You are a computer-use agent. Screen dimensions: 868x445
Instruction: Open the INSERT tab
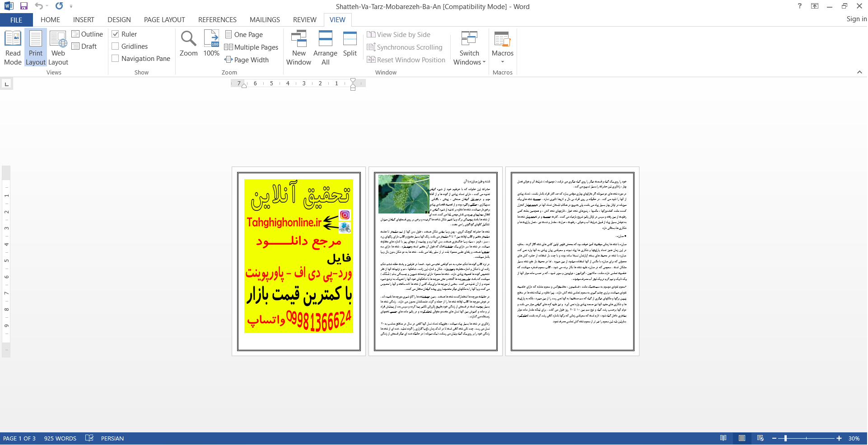click(x=84, y=20)
